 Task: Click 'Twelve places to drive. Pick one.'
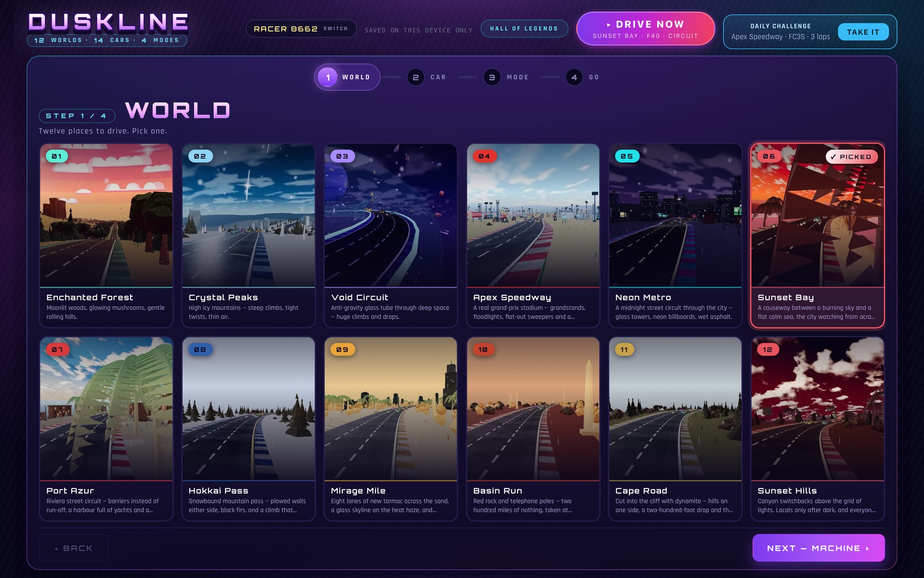click(x=103, y=131)
